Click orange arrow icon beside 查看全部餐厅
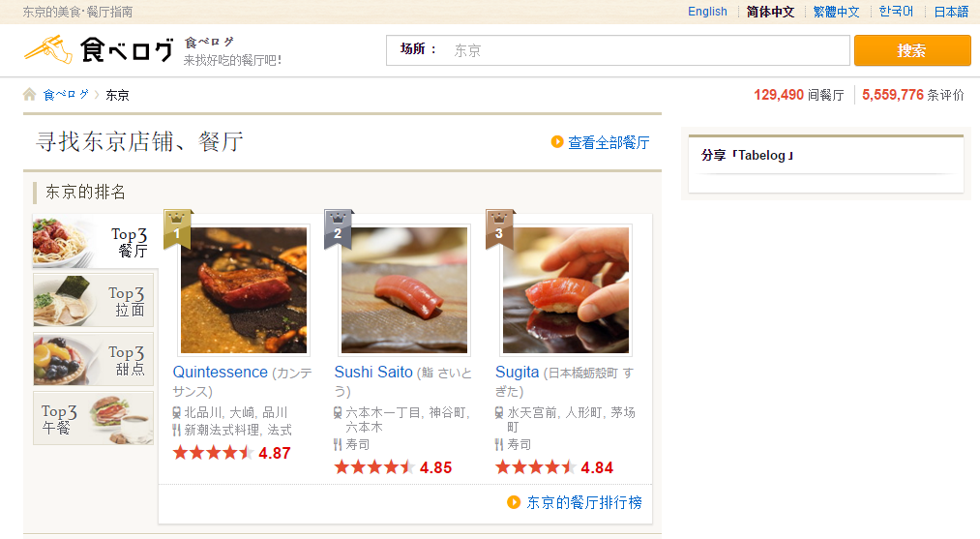The width and height of the screenshot is (980, 539). [x=557, y=142]
